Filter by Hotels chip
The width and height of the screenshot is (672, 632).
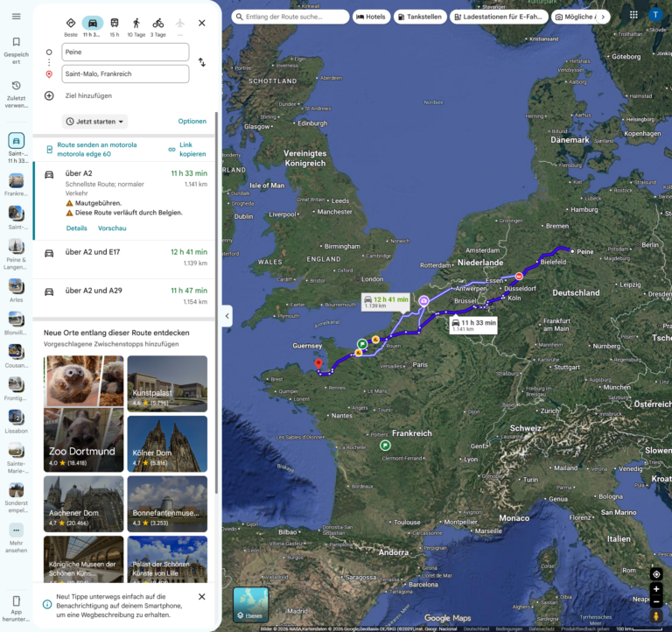click(371, 17)
